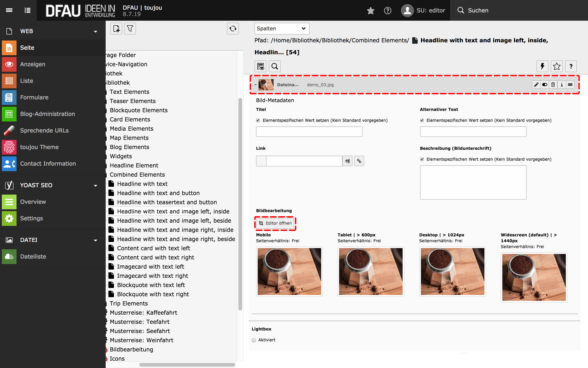Uncheck element-specific value for Alternativer Text

tap(422, 121)
